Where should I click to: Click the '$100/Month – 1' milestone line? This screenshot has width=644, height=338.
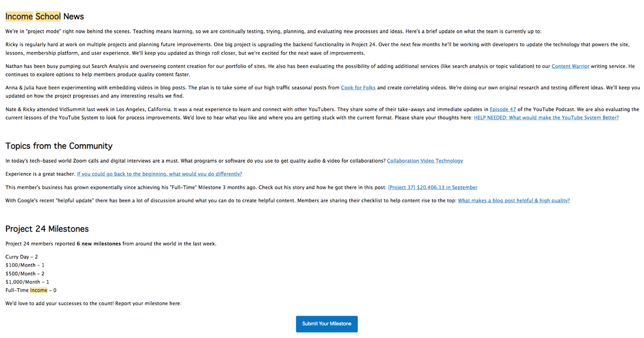(x=25, y=265)
